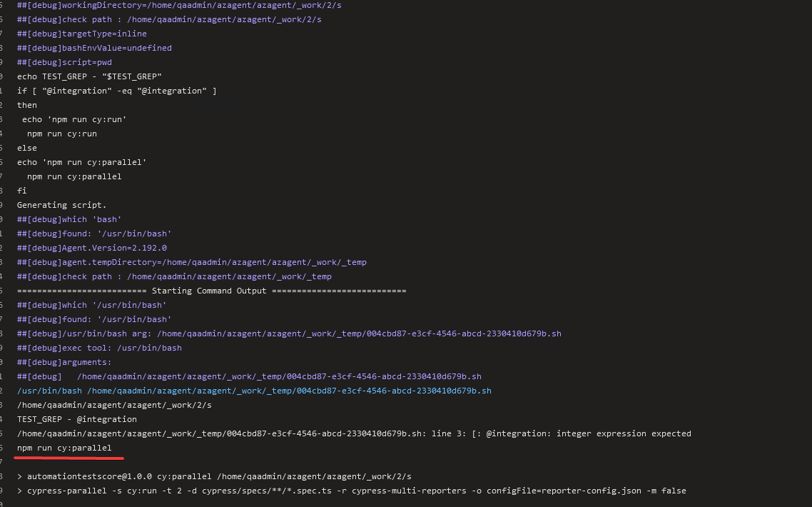Select the echo 'npm run cy:parallel' line

[x=82, y=162]
